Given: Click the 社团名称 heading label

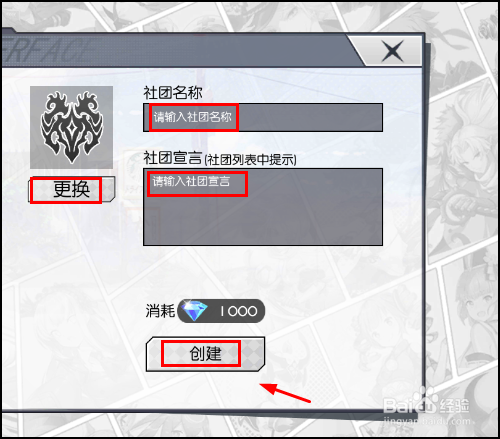Looking at the screenshot, I should tap(173, 93).
